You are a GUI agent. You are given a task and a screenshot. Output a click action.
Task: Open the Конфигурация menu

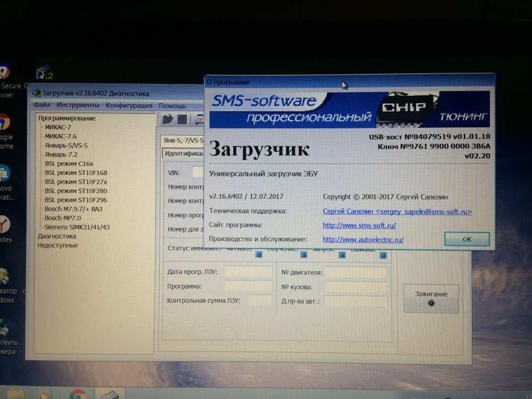coord(129,105)
